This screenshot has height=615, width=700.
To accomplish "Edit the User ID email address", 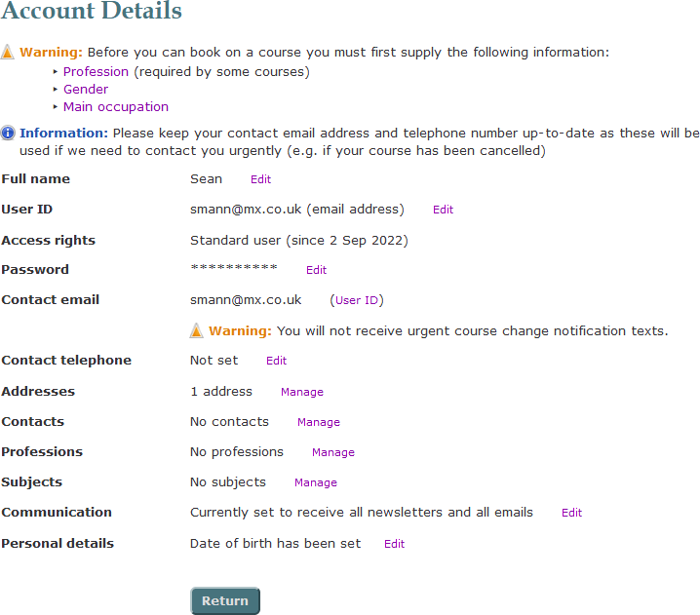I will pos(443,210).
